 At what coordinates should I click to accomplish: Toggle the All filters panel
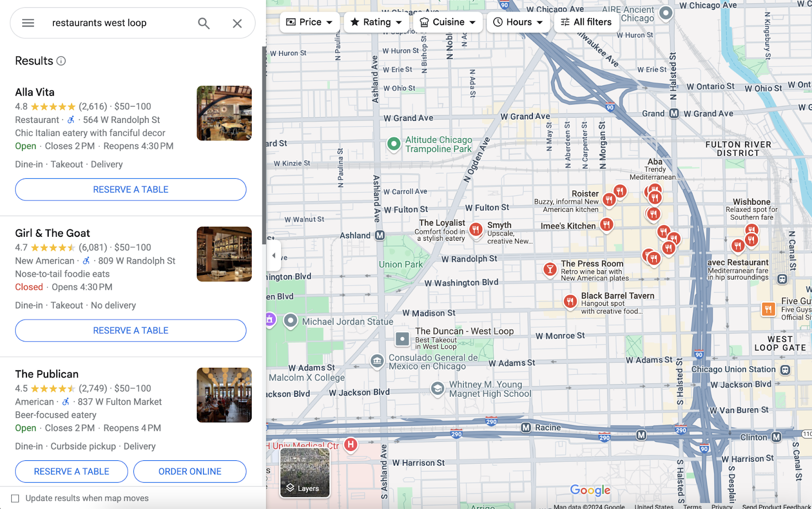point(586,22)
